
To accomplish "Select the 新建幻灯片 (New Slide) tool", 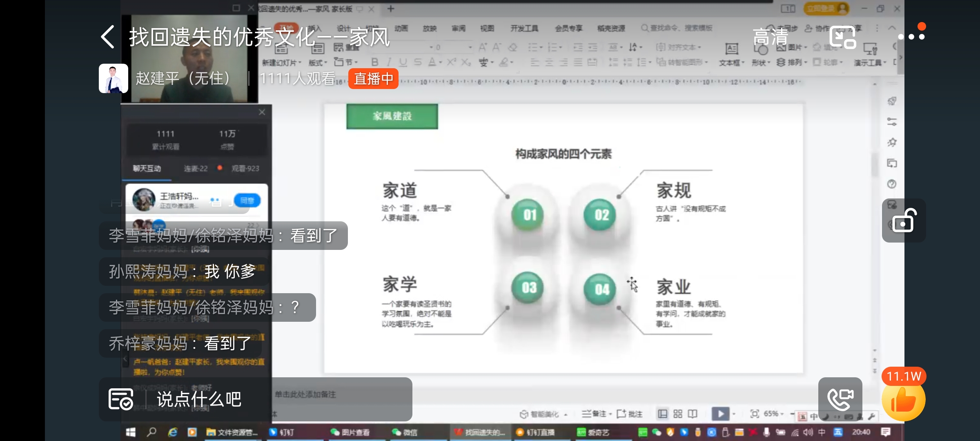I will click(281, 53).
